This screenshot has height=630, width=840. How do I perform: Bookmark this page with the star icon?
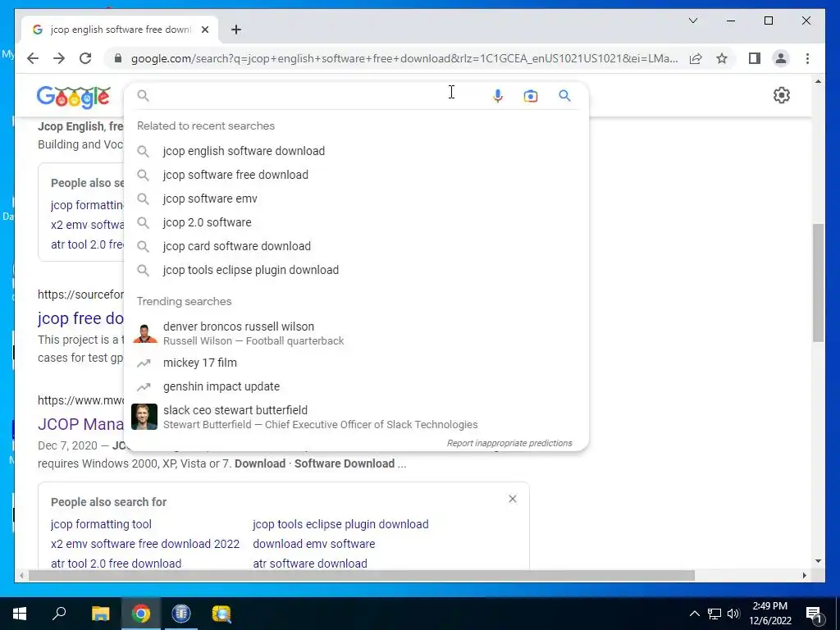point(722,58)
